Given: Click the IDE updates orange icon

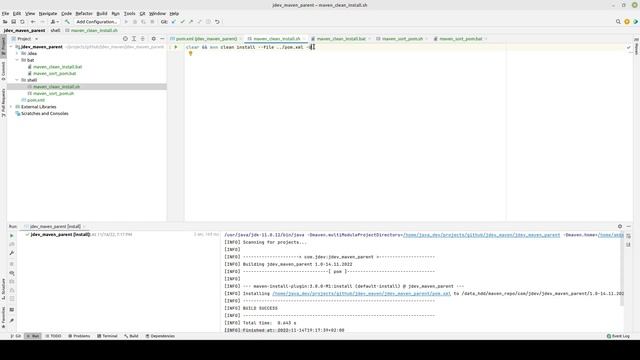Looking at the screenshot, I should tap(627, 22).
